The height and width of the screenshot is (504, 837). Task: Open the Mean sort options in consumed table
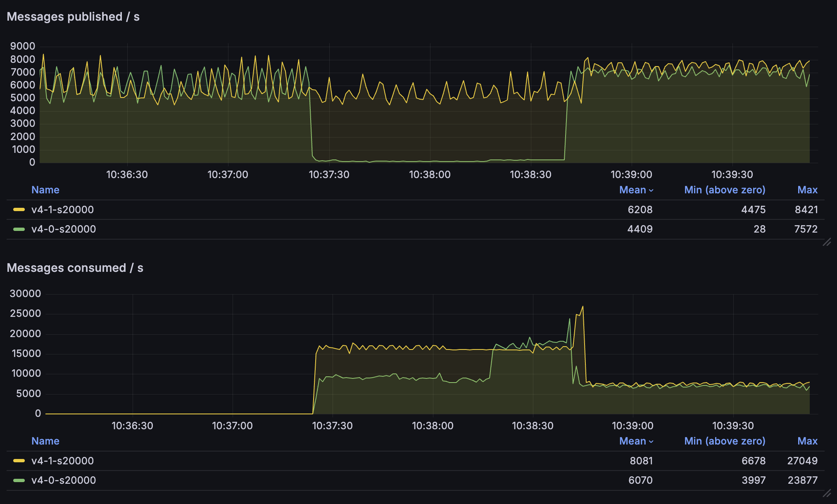[x=651, y=441]
